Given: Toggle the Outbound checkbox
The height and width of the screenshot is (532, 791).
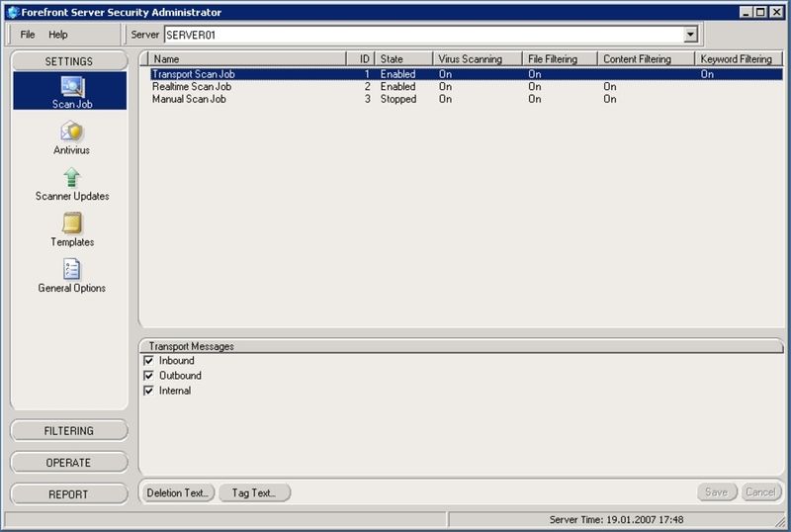Looking at the screenshot, I should (x=149, y=376).
